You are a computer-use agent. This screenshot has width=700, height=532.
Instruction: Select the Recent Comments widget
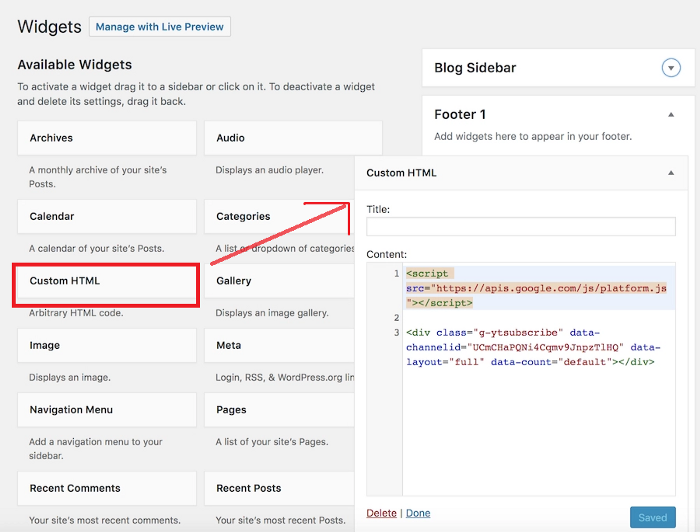pos(107,488)
